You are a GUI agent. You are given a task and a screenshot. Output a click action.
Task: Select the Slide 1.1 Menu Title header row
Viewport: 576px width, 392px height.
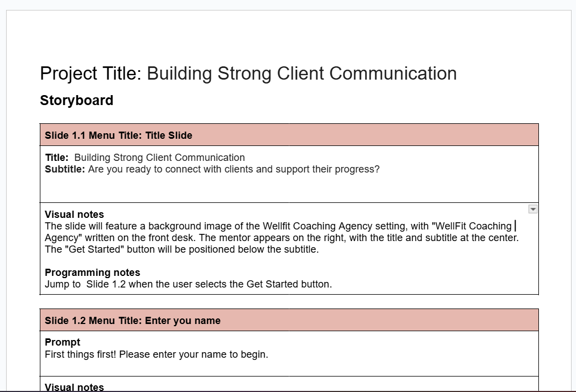pos(289,135)
